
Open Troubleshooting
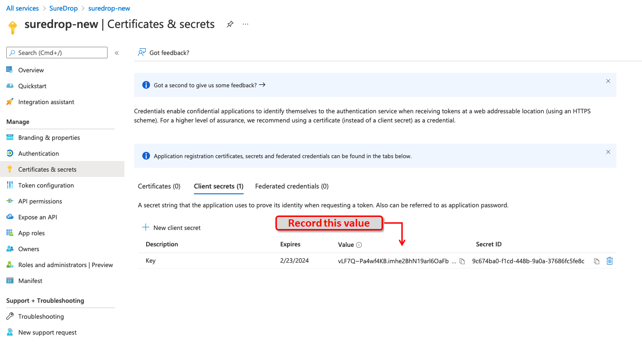41,316
